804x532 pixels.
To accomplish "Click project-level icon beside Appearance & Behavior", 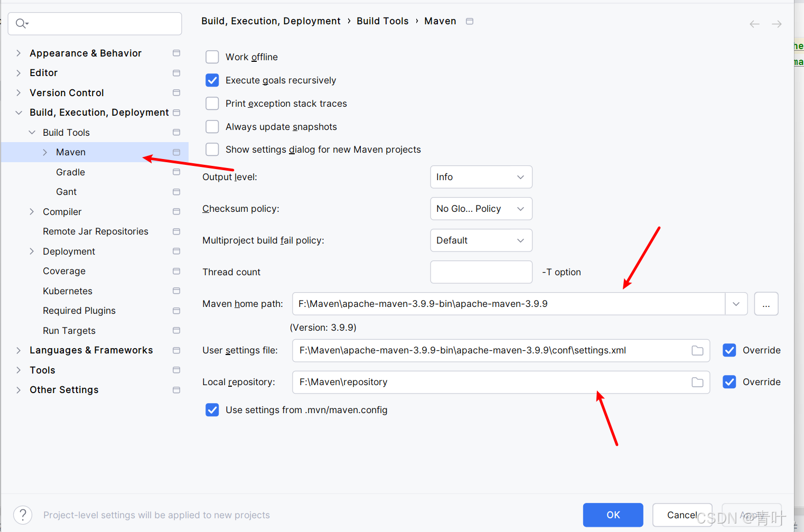I will pyautogui.click(x=176, y=53).
